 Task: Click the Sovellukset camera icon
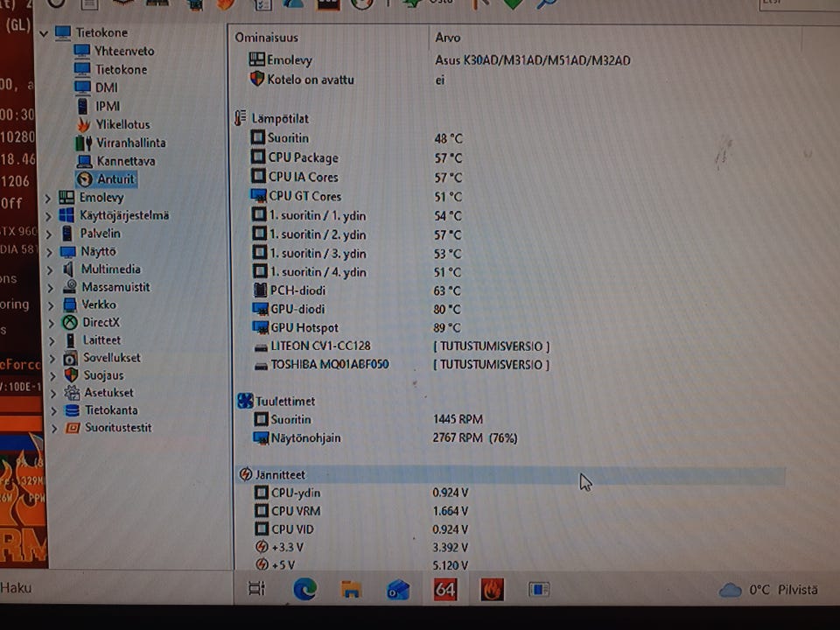[x=70, y=358]
